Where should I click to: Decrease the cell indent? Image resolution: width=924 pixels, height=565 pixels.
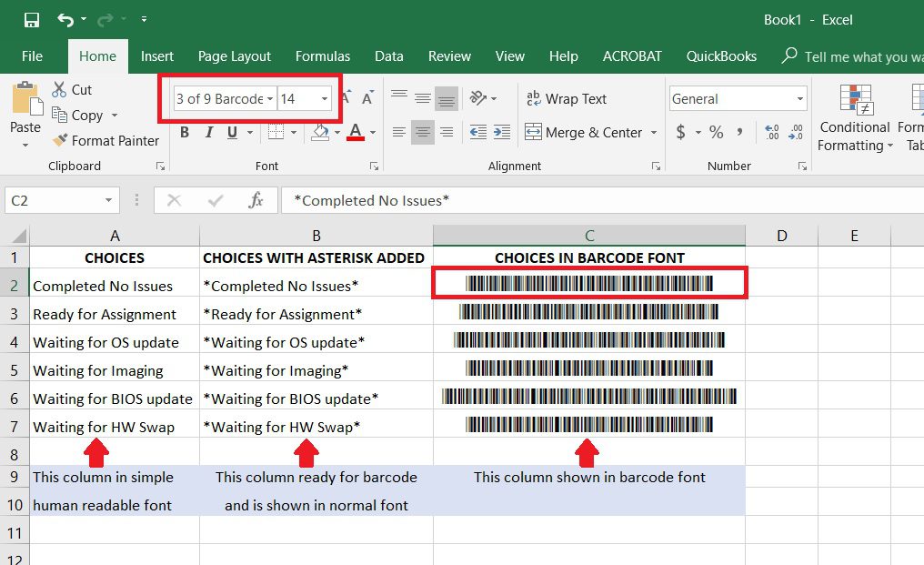pyautogui.click(x=477, y=132)
